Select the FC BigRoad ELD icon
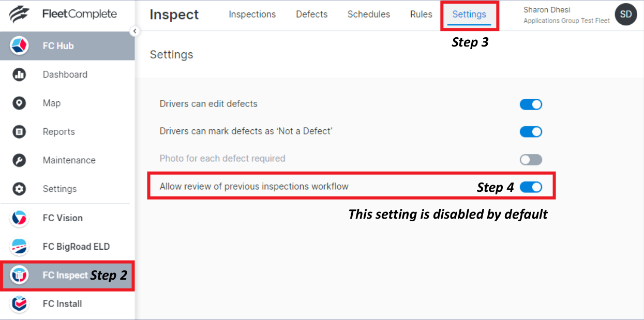This screenshot has width=644, height=320. (x=19, y=247)
